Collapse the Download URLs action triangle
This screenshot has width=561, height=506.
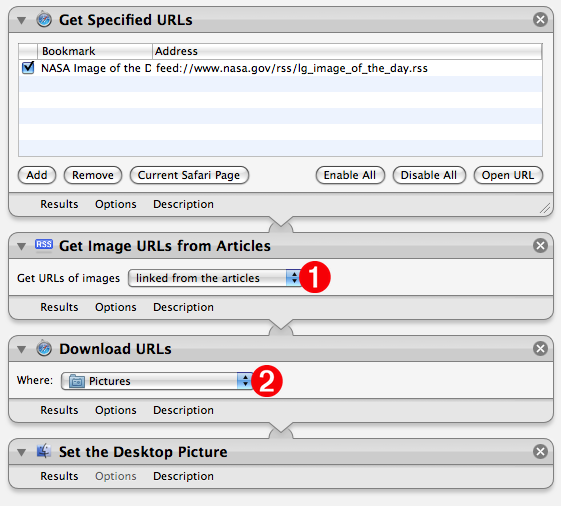pyautogui.click(x=21, y=349)
